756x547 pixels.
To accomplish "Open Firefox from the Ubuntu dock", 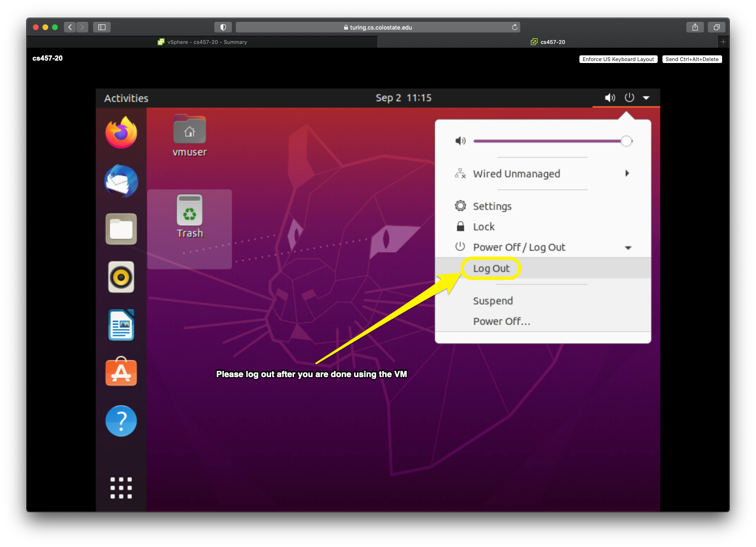I will 121,133.
